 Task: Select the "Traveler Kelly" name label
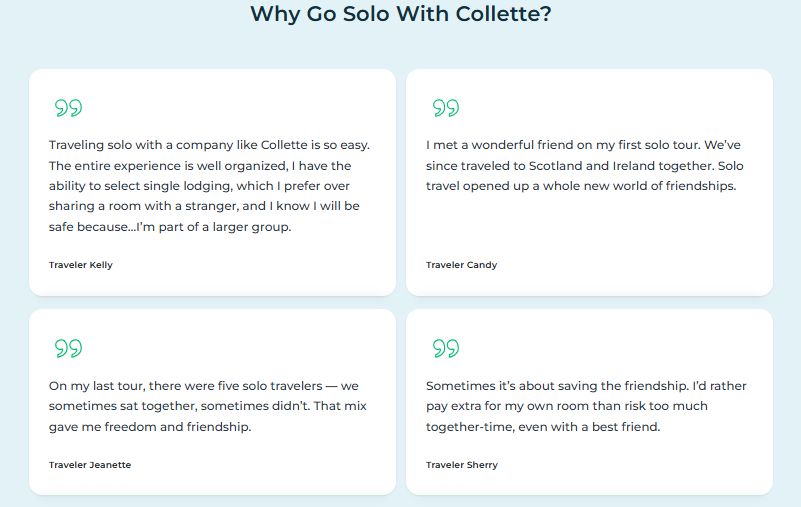[x=81, y=265]
